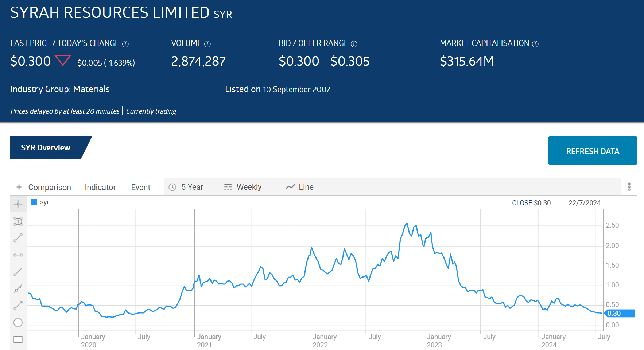Click the January 2024 axis label
Viewport: 644px width, 350px height.
(x=553, y=341)
